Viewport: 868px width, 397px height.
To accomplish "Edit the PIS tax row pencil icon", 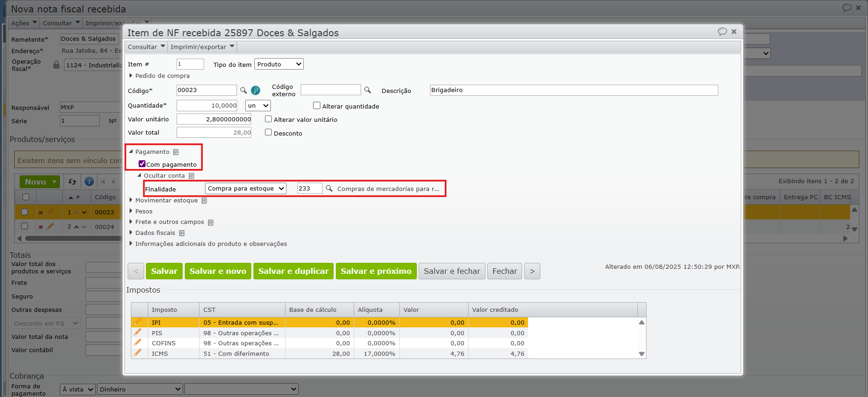I will point(137,332).
